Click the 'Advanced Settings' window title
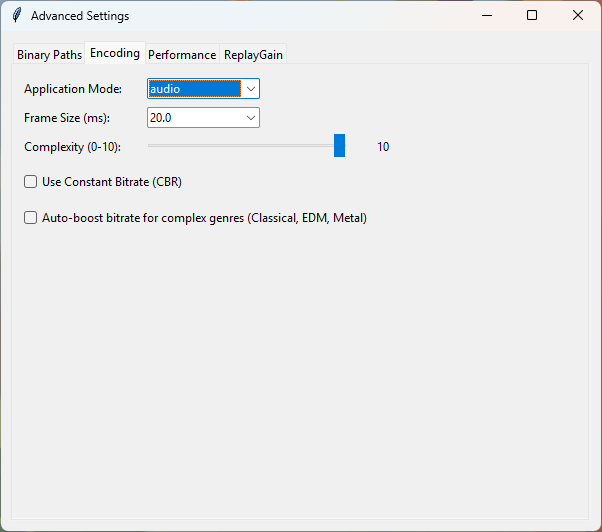Image resolution: width=602 pixels, height=532 pixels. tap(80, 16)
